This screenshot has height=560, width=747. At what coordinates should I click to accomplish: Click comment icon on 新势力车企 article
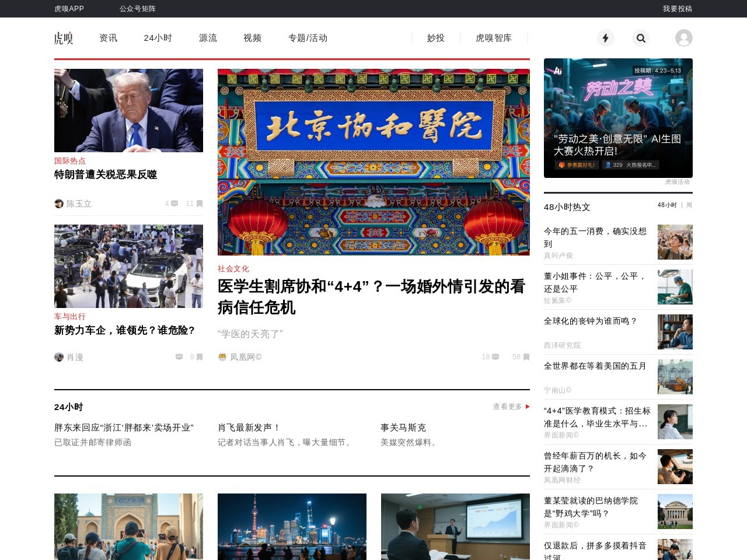(179, 357)
